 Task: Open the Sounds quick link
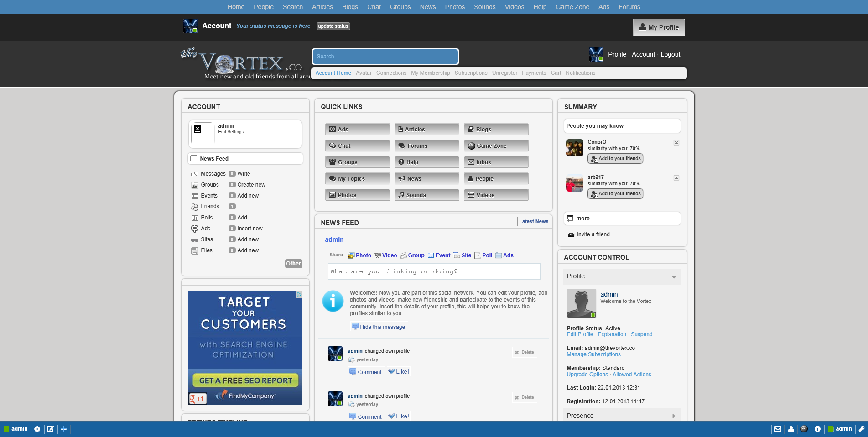tap(426, 195)
